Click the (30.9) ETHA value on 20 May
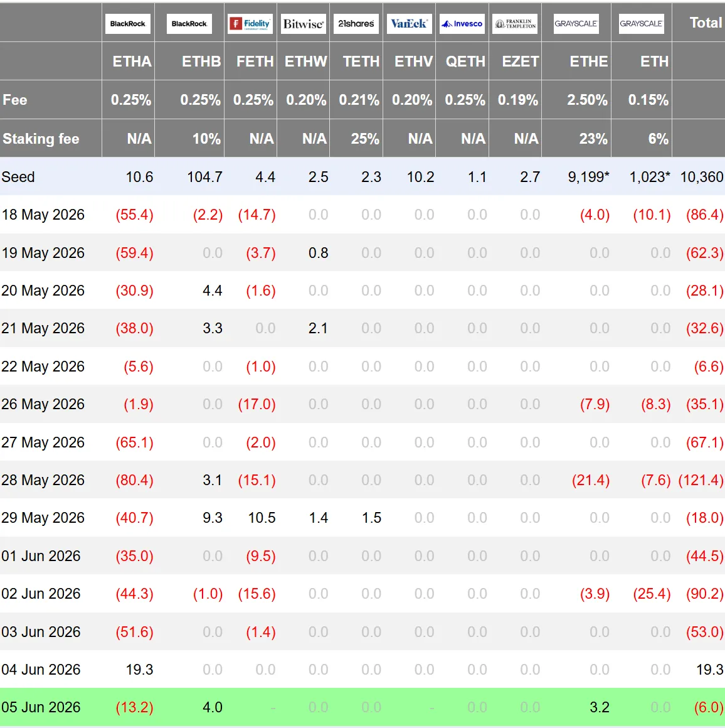Image resolution: width=725 pixels, height=728 pixels. click(x=134, y=291)
